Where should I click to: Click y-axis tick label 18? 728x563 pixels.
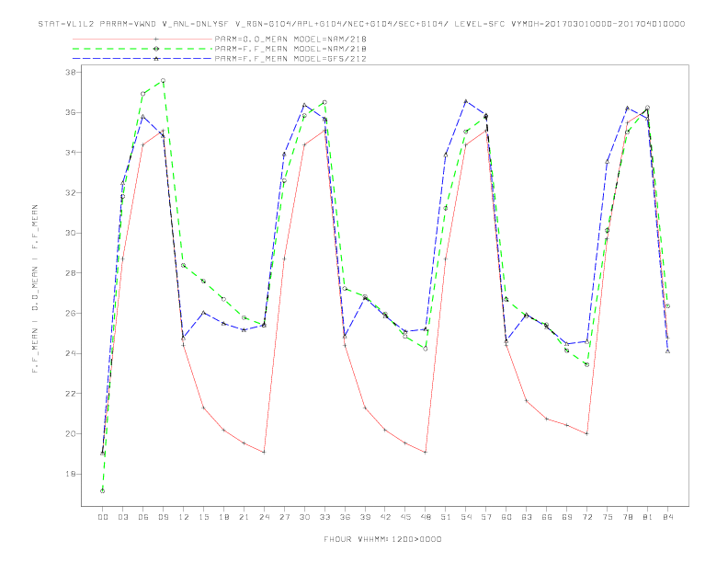[71, 475]
